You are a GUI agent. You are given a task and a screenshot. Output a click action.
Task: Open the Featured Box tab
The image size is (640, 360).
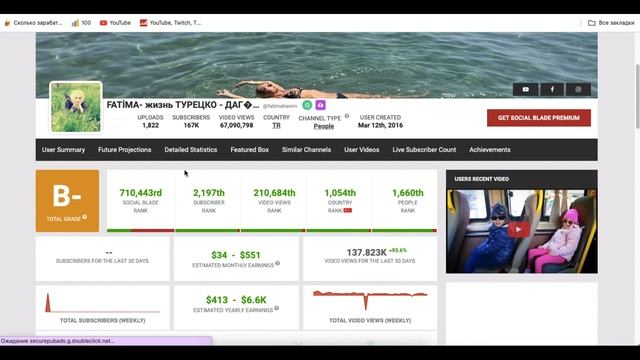pos(249,150)
